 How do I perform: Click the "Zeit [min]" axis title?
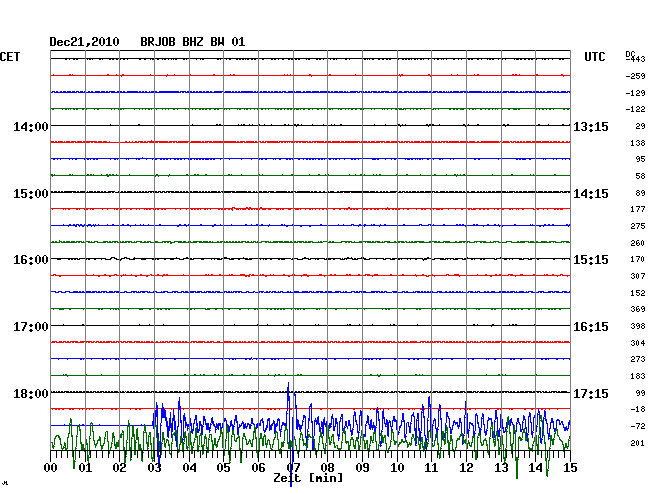[x=308, y=478]
